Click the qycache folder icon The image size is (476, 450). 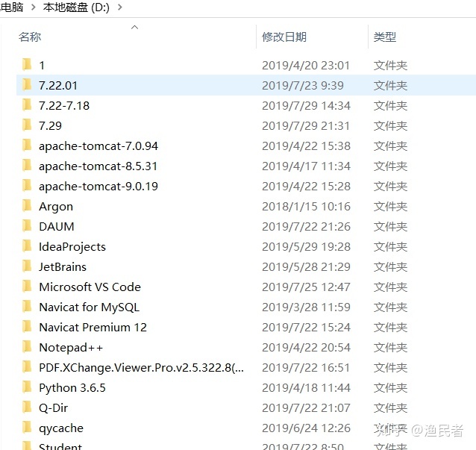[27, 427]
